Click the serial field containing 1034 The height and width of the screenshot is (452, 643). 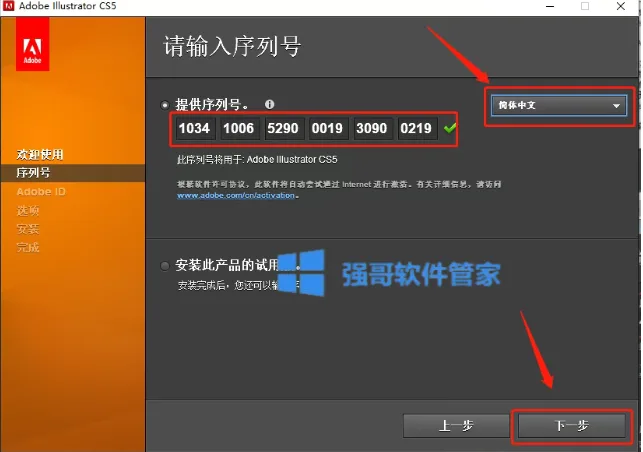coord(194,128)
